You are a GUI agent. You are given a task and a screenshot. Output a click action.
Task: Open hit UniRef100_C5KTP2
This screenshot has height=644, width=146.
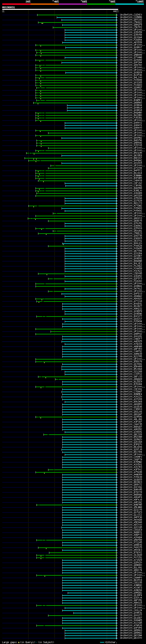coord(131,27)
